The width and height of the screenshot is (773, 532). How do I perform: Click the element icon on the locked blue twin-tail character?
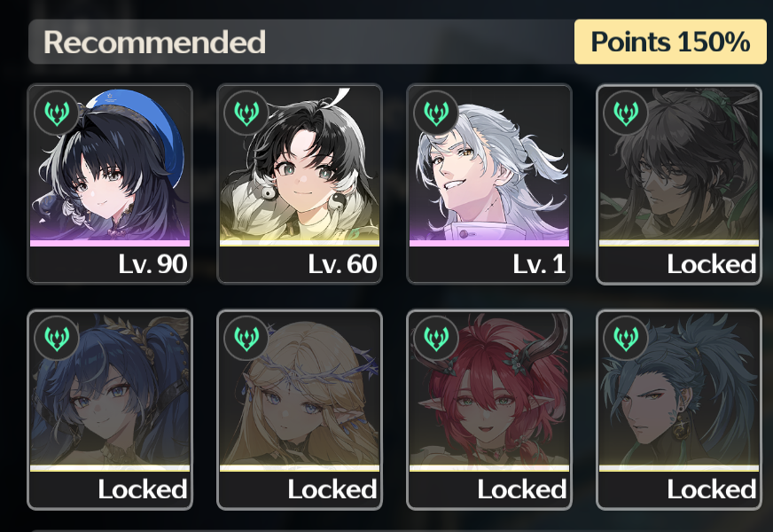(x=57, y=339)
